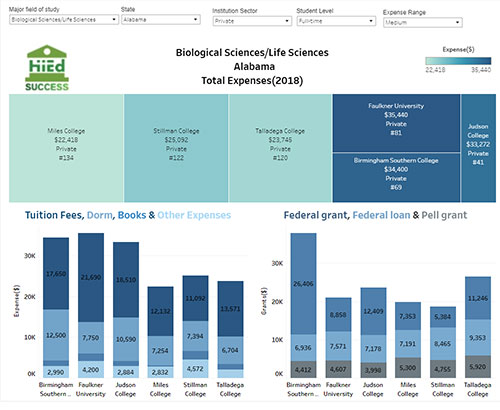The image size is (500, 410).
Task: Click the Total Expenses(2018) heading
Action: pos(252,81)
